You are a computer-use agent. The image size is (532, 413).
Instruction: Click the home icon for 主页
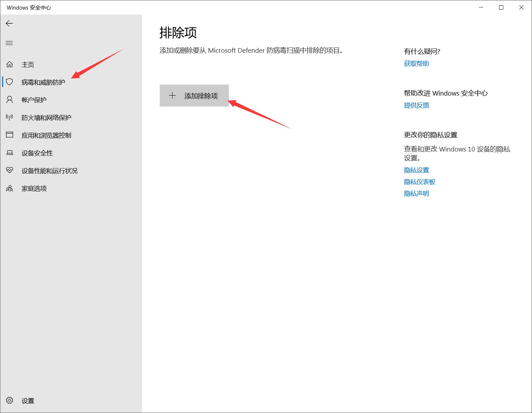coord(10,64)
